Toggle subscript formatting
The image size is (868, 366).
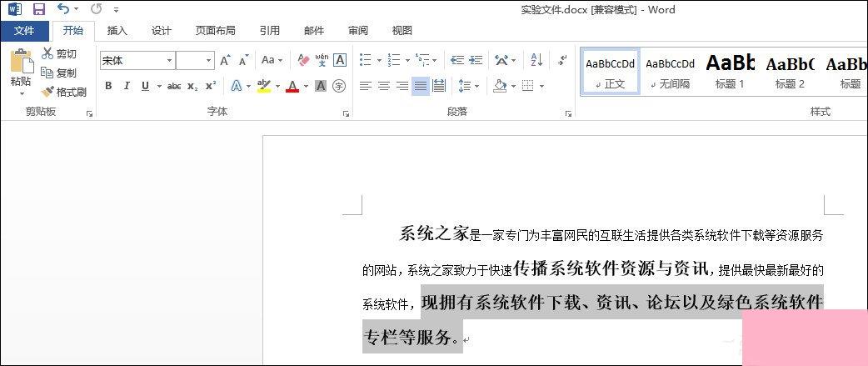click(192, 87)
